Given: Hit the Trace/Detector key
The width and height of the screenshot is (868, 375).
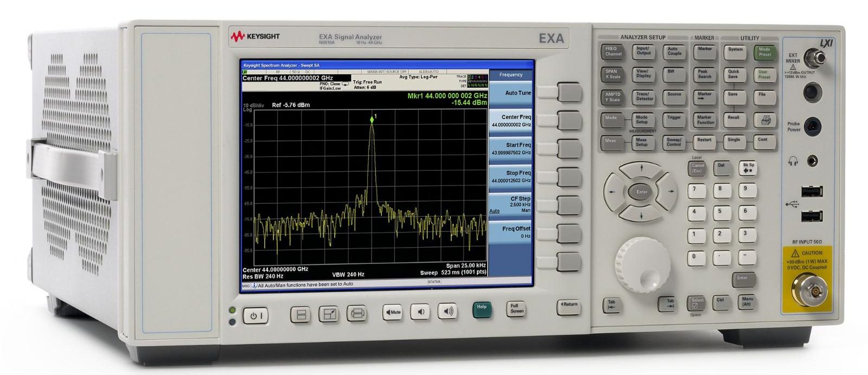Looking at the screenshot, I should tap(643, 96).
